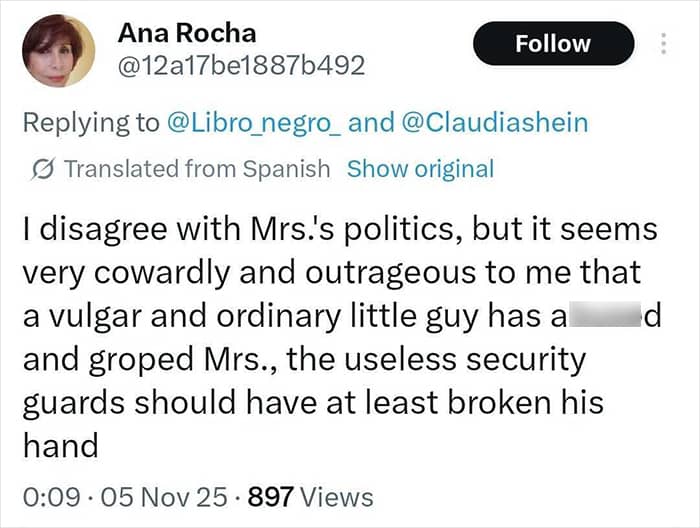This screenshot has width=700, height=528.
Task: Click the Translated from Spanish label
Action: coord(197,169)
